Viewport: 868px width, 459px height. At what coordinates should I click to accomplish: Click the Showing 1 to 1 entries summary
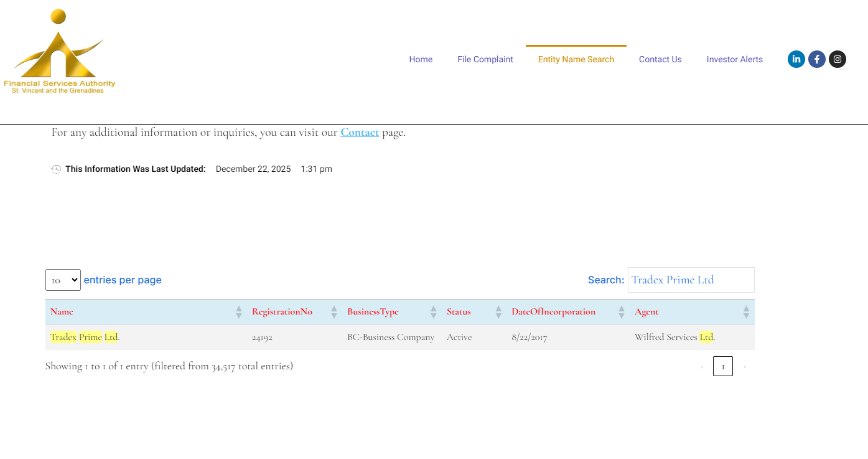pyautogui.click(x=169, y=366)
